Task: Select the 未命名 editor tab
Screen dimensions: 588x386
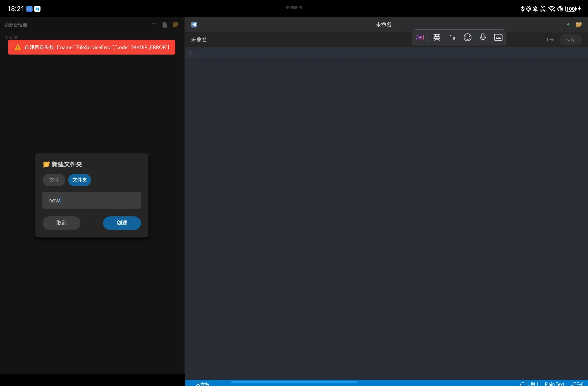Action: pos(199,40)
